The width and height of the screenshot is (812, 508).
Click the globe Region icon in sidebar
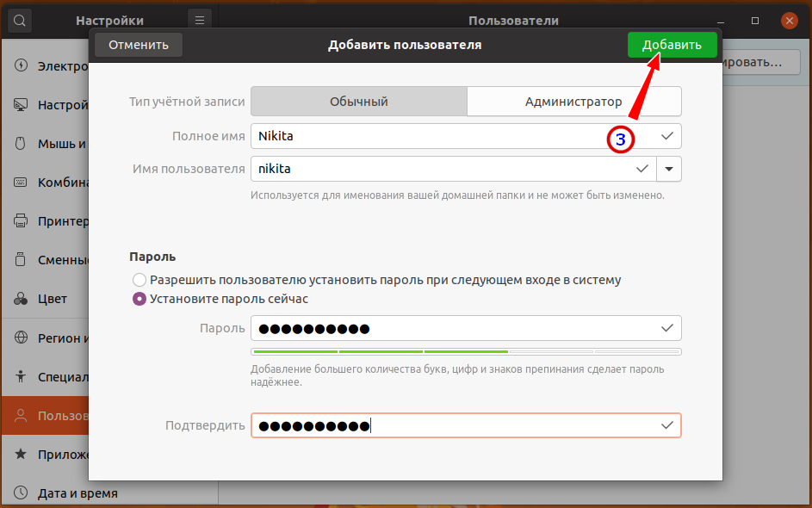(x=22, y=338)
